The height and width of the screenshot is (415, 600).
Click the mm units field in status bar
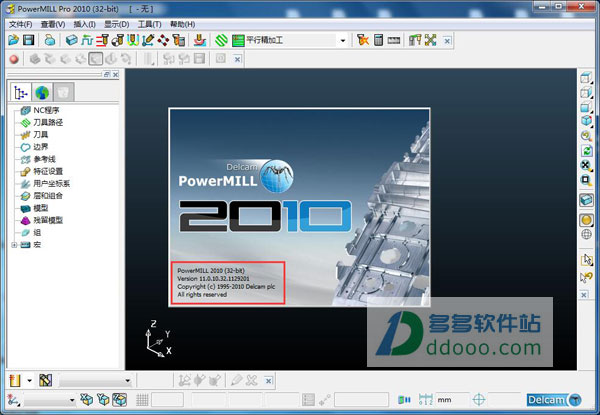pos(452,400)
